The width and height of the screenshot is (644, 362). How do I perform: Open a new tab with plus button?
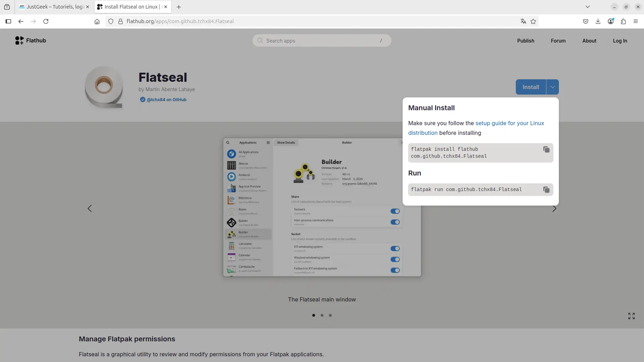[179, 7]
